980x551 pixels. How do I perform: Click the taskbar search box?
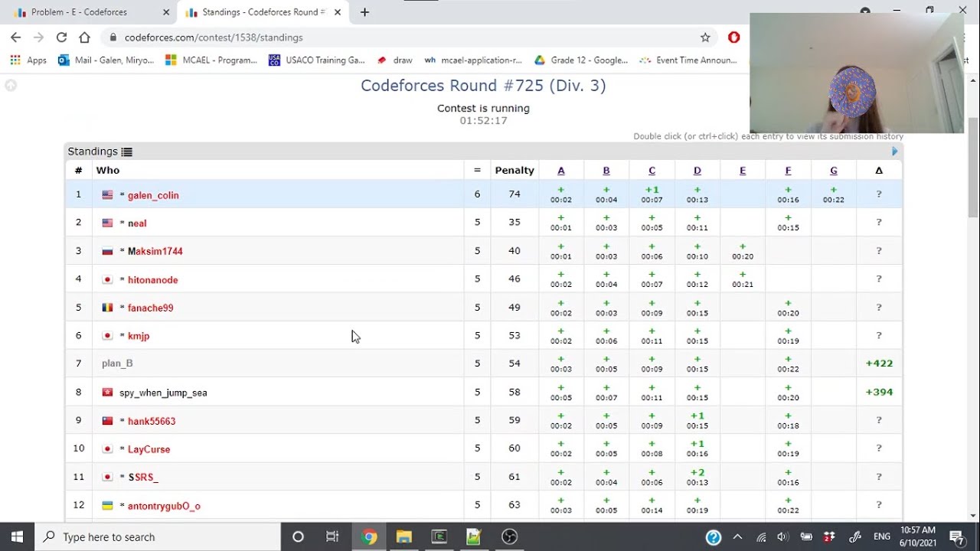pyautogui.click(x=158, y=536)
